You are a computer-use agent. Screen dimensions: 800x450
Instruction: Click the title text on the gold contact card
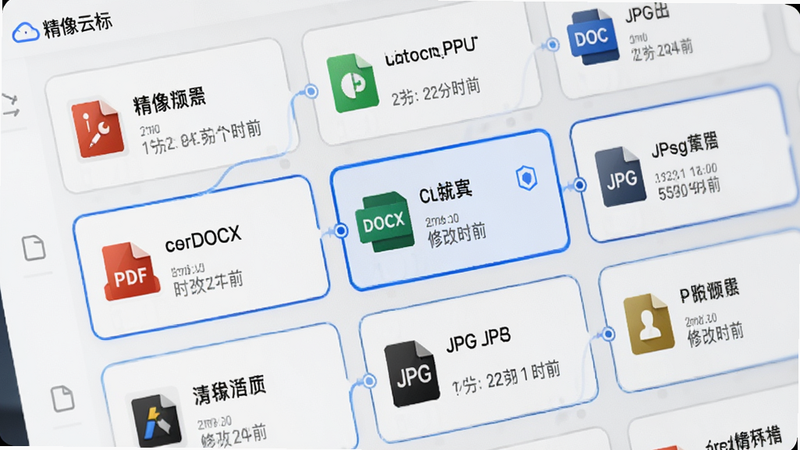pyautogui.click(x=709, y=291)
